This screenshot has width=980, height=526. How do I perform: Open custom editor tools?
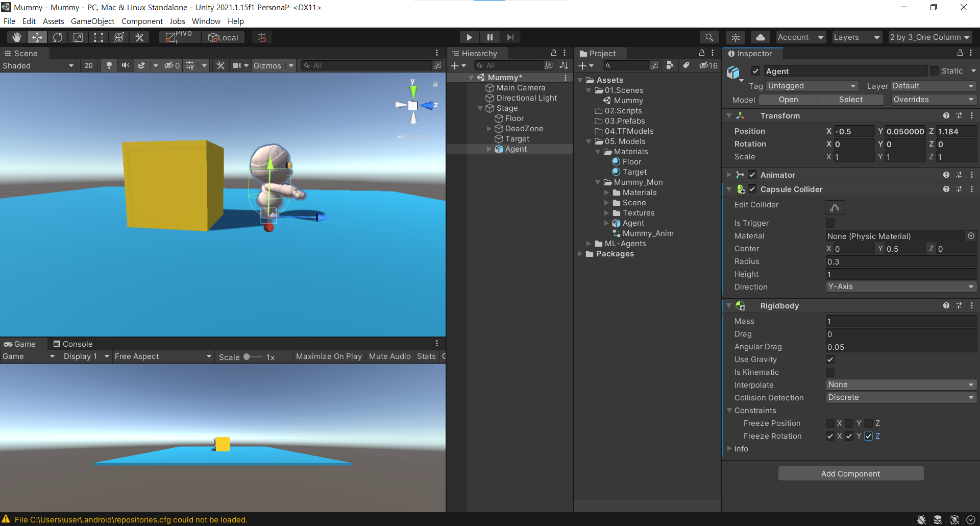point(139,37)
